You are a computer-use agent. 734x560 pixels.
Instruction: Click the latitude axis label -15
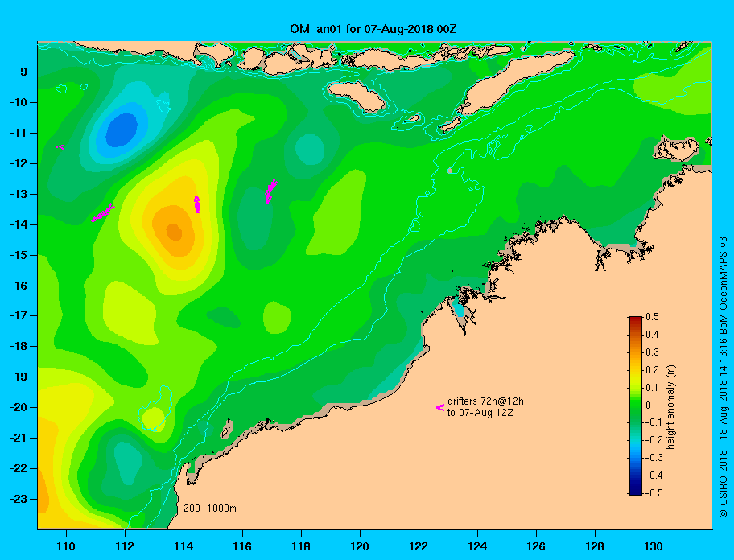click(x=18, y=255)
